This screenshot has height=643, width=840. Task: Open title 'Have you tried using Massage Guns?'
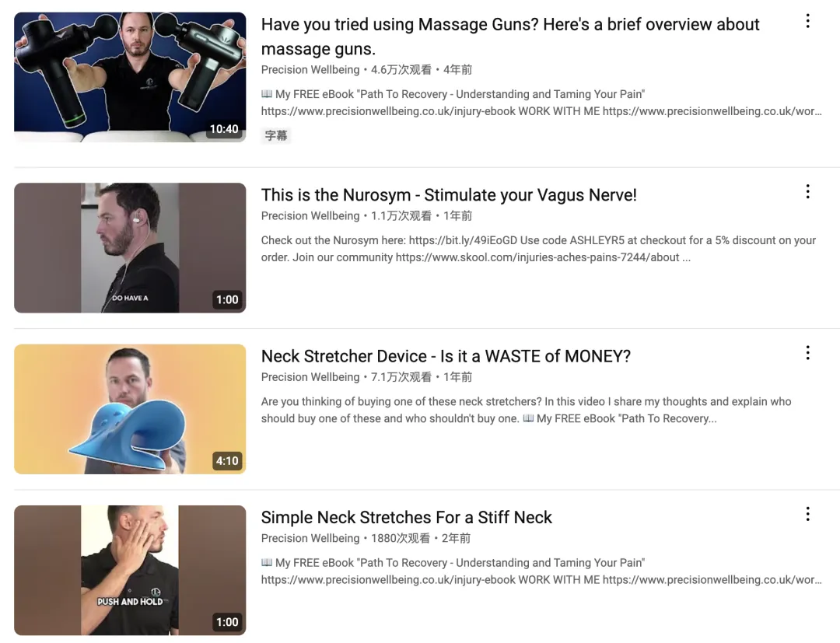pos(510,37)
